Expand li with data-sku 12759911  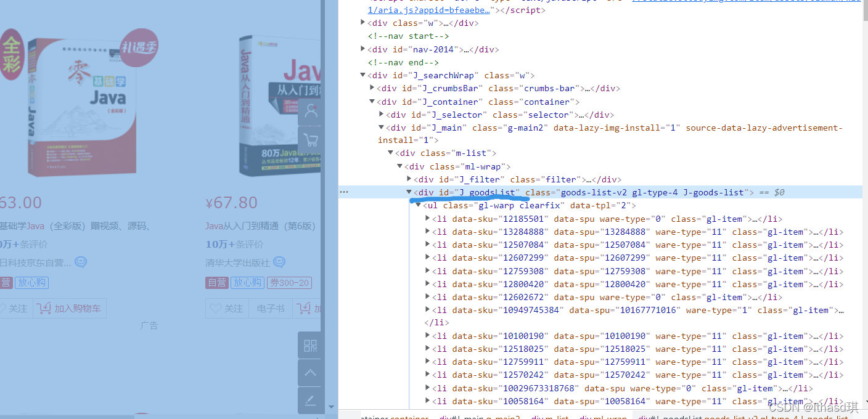click(x=427, y=362)
